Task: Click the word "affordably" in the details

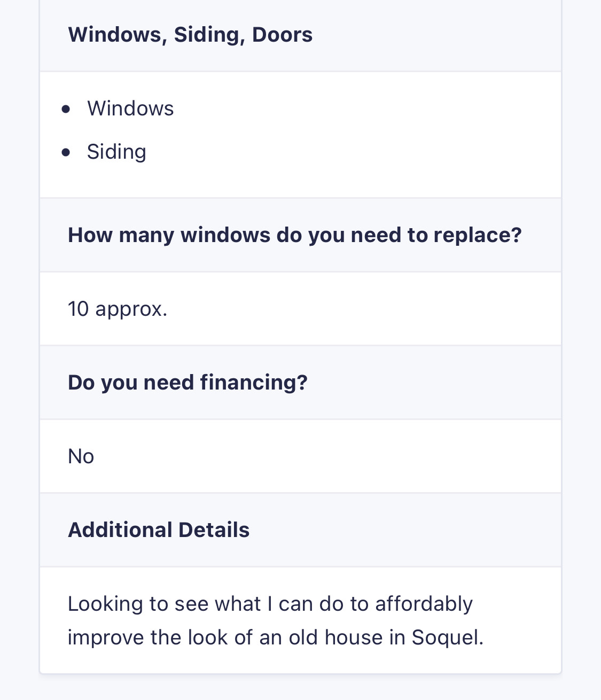Action: (x=424, y=604)
